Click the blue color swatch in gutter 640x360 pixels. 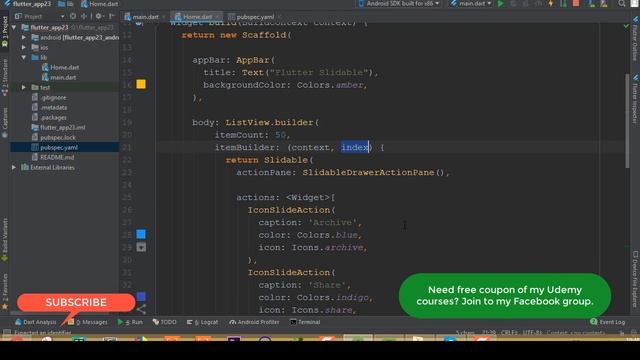[x=141, y=234]
